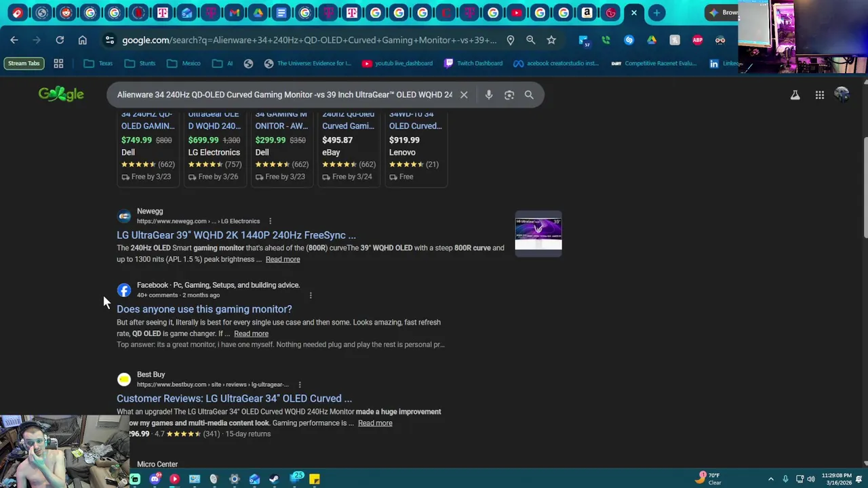Open Facebook result options menu
Image resolution: width=868 pixels, height=488 pixels.
[311, 295]
